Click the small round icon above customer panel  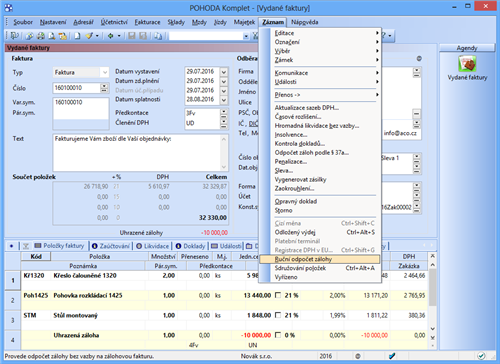(x=419, y=59)
